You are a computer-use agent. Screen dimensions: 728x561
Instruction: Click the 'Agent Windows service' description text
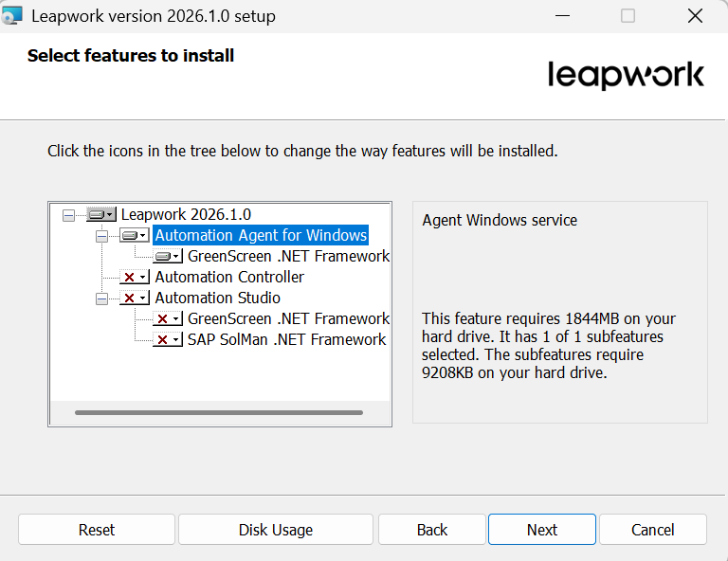500,220
